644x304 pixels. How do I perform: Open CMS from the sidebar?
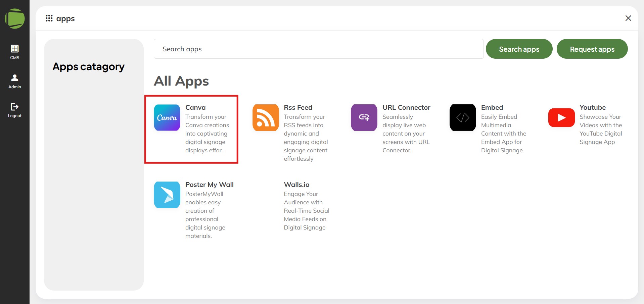(x=15, y=52)
